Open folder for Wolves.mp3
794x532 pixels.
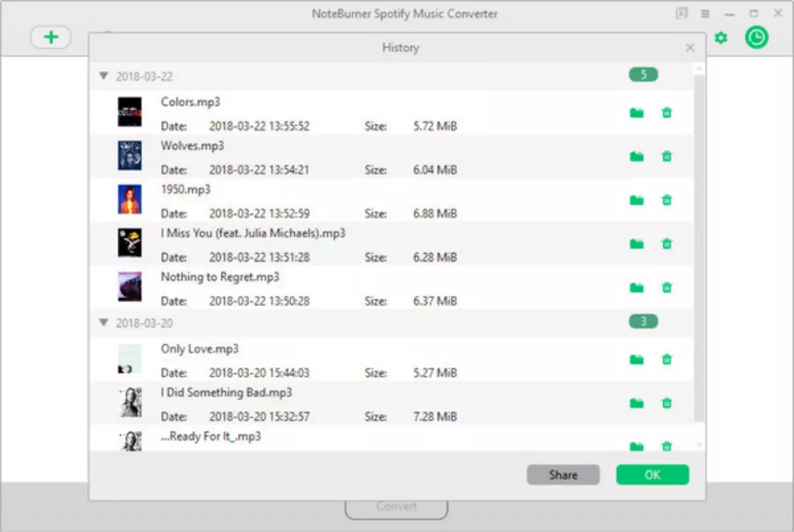(636, 156)
